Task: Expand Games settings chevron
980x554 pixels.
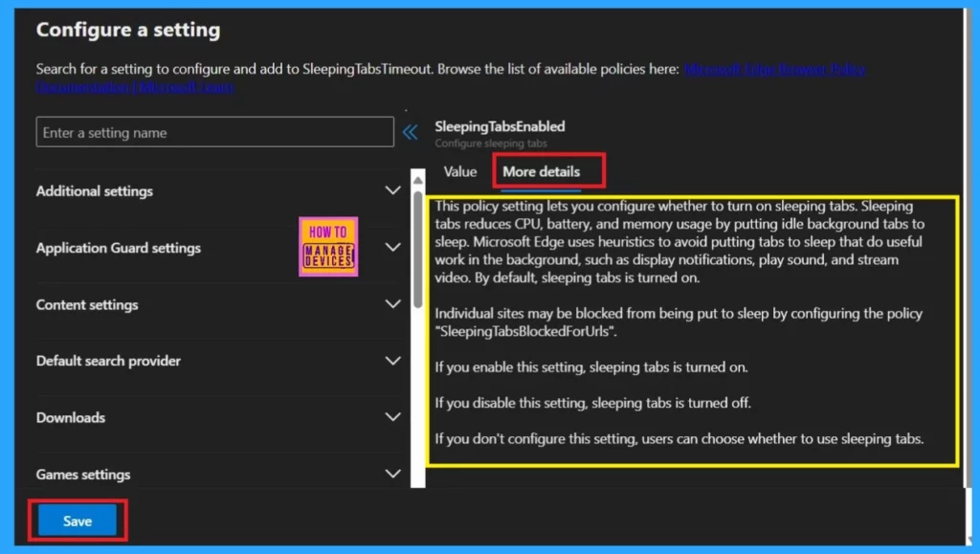Action: [x=392, y=474]
